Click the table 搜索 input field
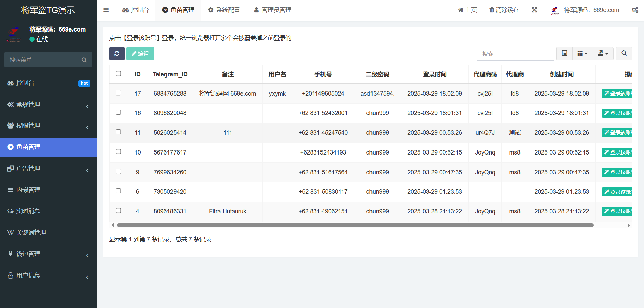This screenshot has height=308, width=644. (x=515, y=54)
